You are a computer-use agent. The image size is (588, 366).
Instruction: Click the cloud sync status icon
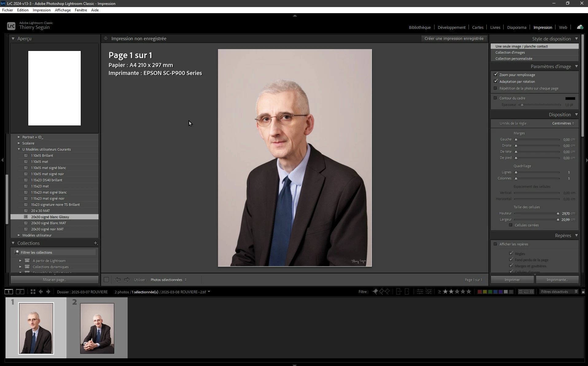point(580,27)
